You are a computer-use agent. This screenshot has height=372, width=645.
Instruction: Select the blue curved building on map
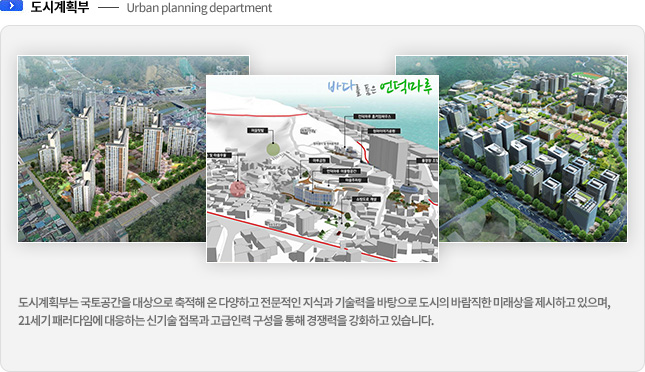314,195
